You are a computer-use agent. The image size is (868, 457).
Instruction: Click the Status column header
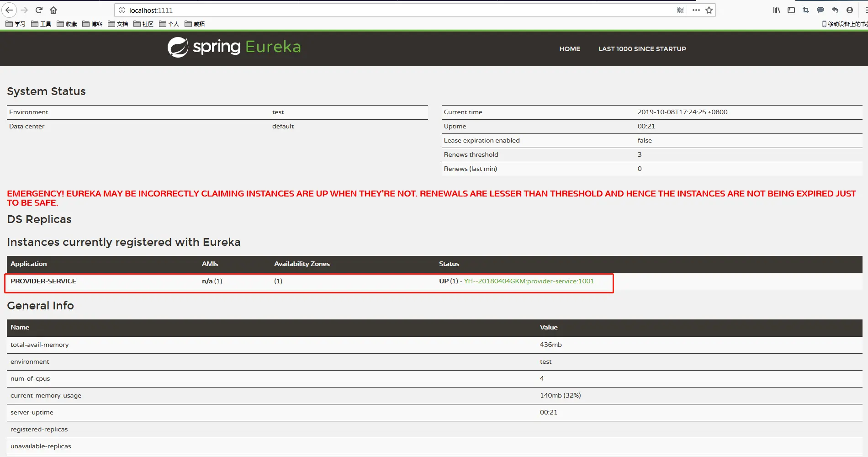pyautogui.click(x=449, y=264)
